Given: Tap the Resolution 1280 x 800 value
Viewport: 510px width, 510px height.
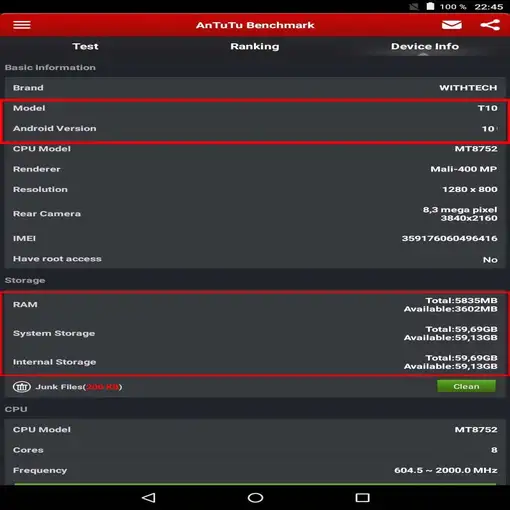Looking at the screenshot, I should pyautogui.click(x=470, y=189).
